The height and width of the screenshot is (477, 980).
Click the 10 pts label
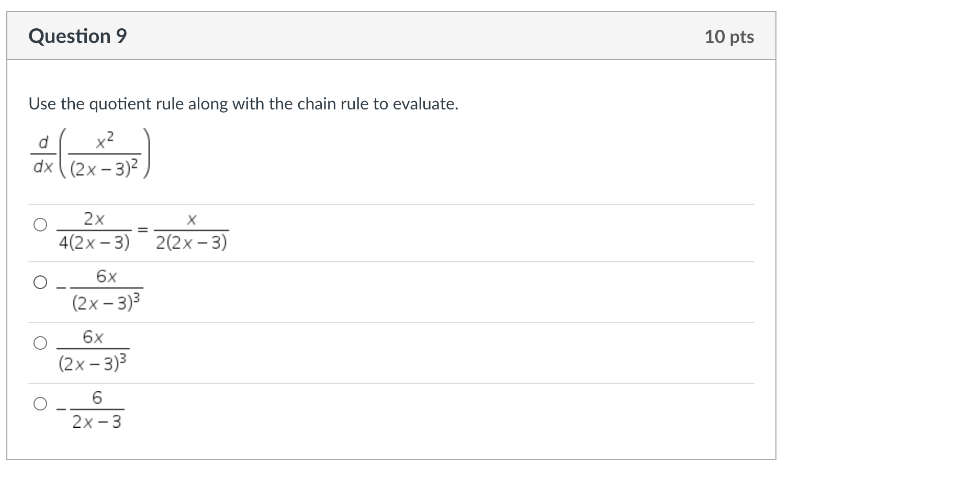[729, 36]
